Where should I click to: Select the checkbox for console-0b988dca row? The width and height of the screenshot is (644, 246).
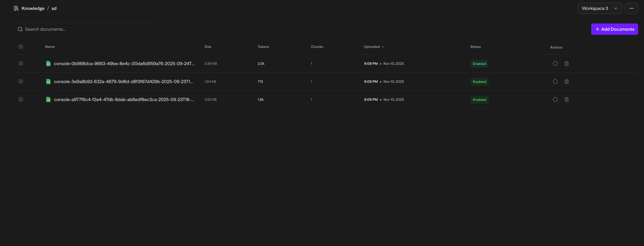click(21, 63)
